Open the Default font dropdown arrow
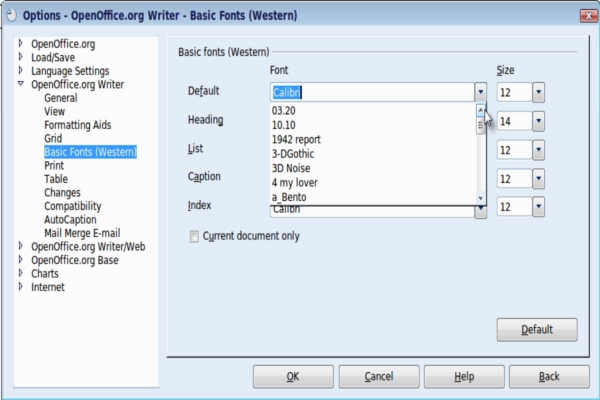This screenshot has width=600, height=400. point(481,92)
